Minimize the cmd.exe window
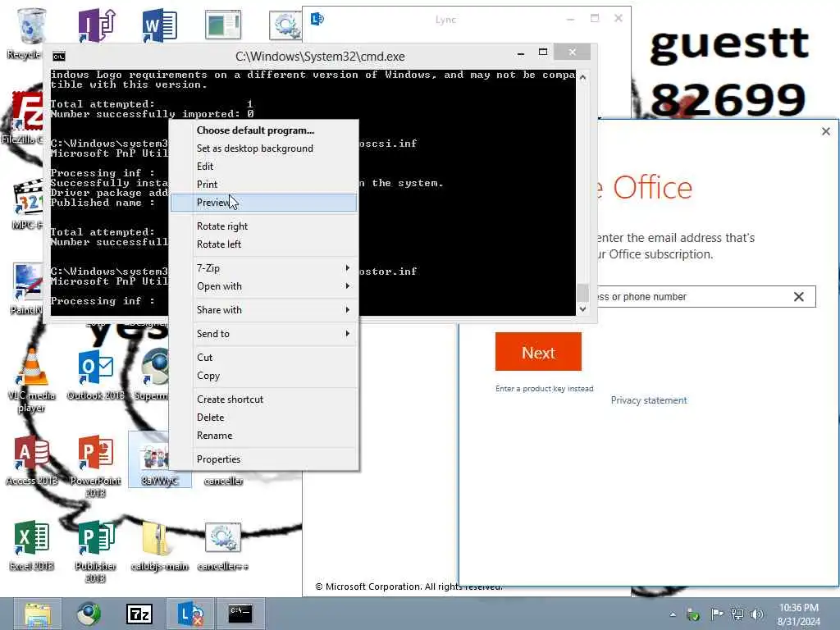This screenshot has width=840, height=630. coord(521,52)
